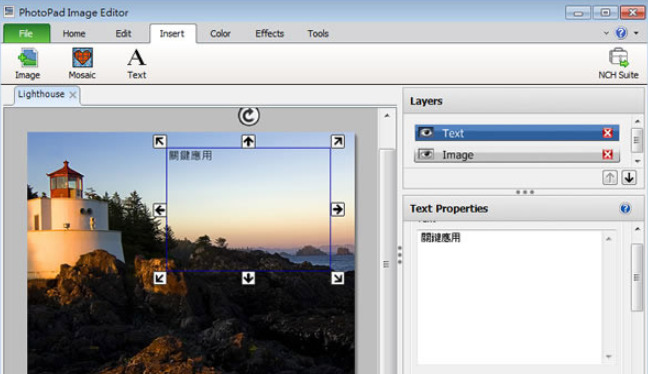
Task: Click the bottom-left resize arrow handle
Action: [160, 278]
